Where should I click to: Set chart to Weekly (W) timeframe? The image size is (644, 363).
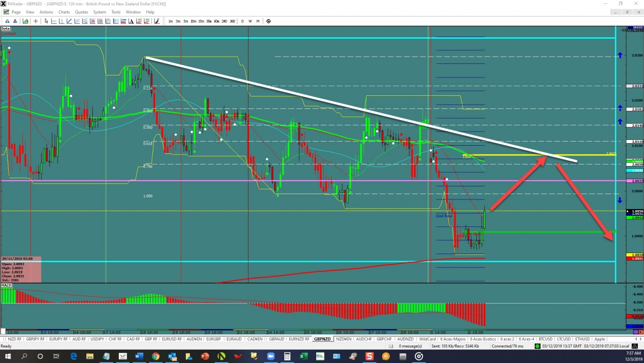tap(250, 21)
